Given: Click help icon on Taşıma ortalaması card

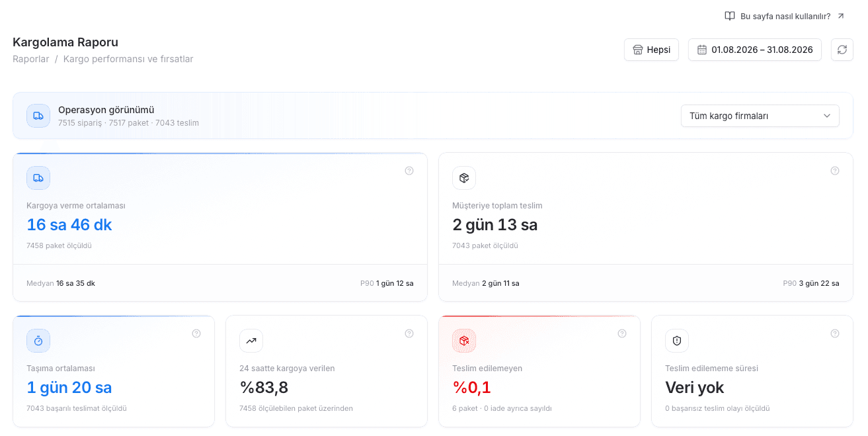Looking at the screenshot, I should pyautogui.click(x=196, y=333).
